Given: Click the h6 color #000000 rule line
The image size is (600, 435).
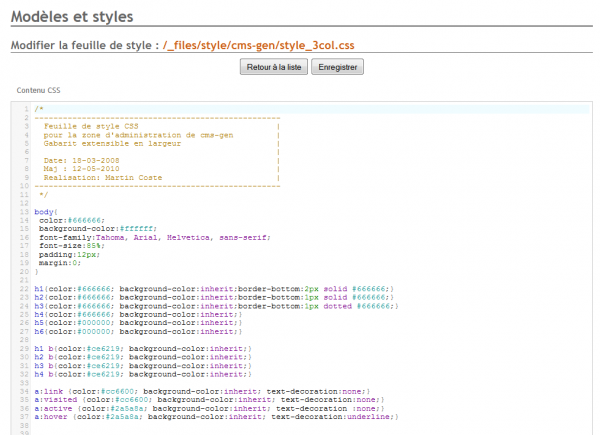Looking at the screenshot, I should pyautogui.click(x=138, y=332).
